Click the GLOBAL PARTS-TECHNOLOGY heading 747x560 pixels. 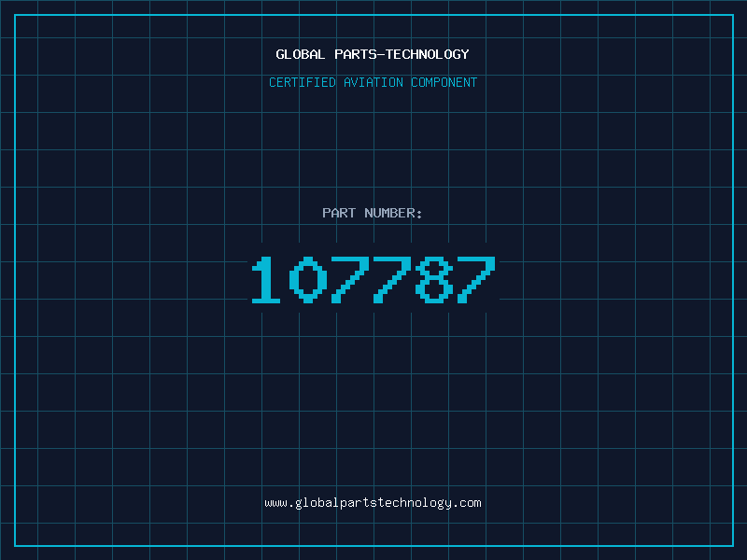[373, 54]
